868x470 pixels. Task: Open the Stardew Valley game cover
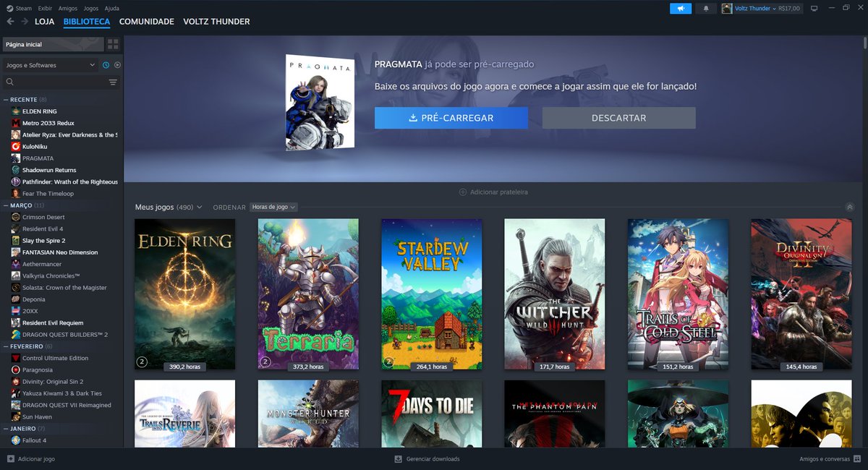[431, 294]
